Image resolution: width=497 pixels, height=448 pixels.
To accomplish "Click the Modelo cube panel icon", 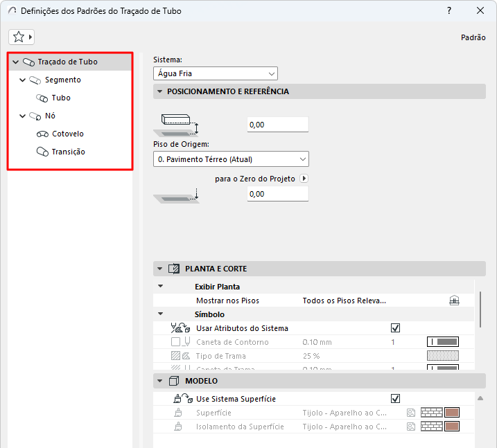I will pos(174,381).
